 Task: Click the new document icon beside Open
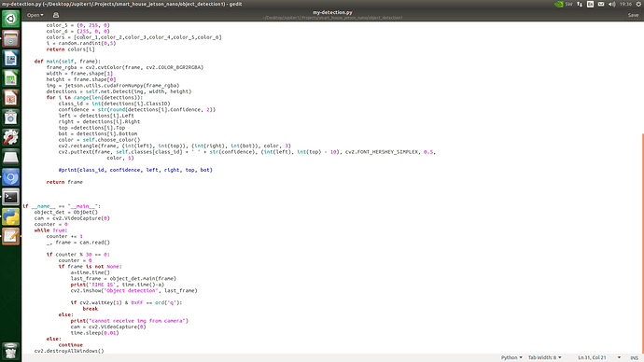pos(56,15)
